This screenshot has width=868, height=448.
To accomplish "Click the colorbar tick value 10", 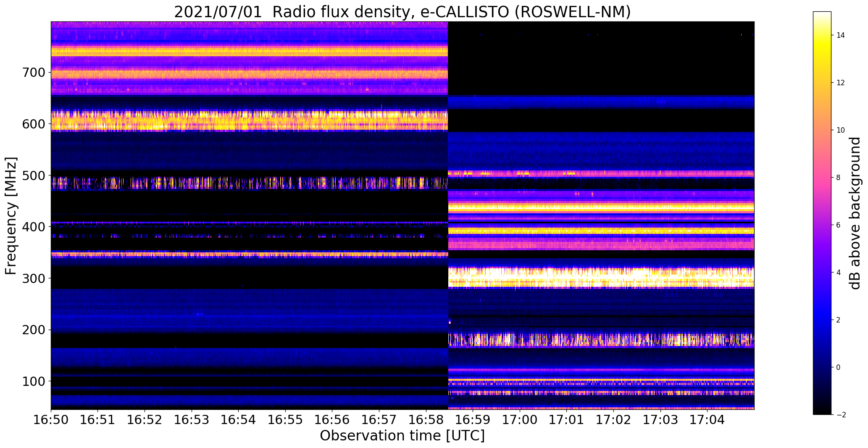I will (x=841, y=130).
